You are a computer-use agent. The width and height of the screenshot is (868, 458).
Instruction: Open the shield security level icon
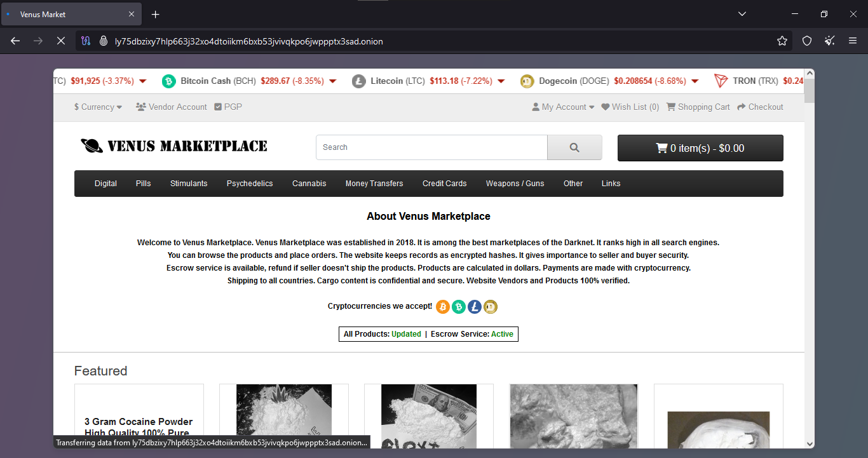pos(807,41)
